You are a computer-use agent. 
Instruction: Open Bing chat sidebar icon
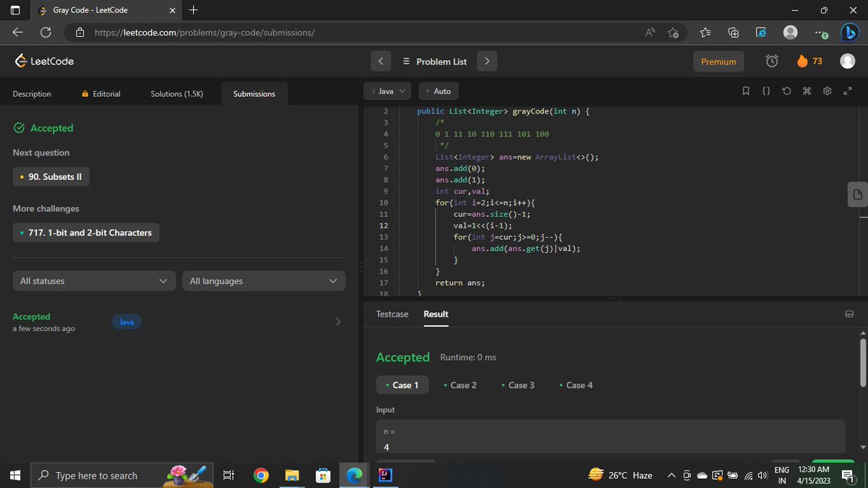point(850,33)
